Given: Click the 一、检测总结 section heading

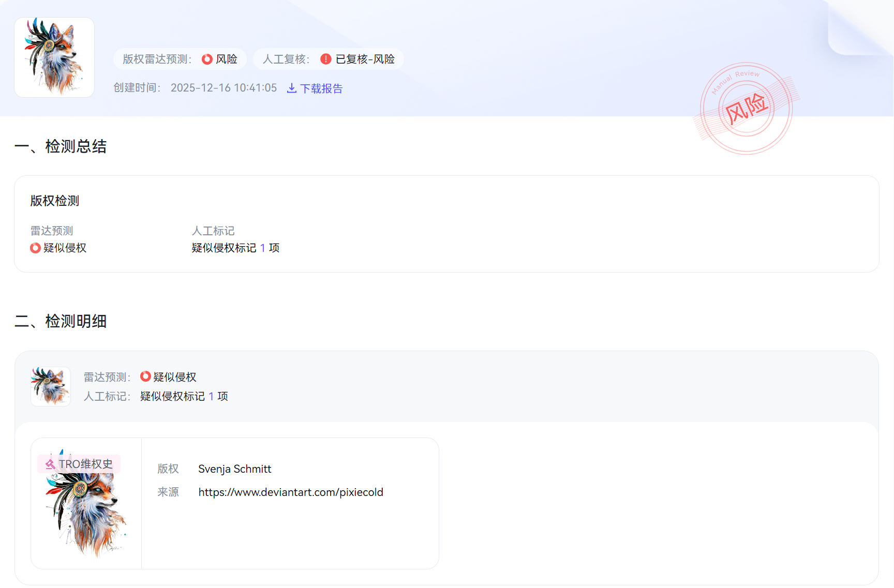Looking at the screenshot, I should [61, 146].
